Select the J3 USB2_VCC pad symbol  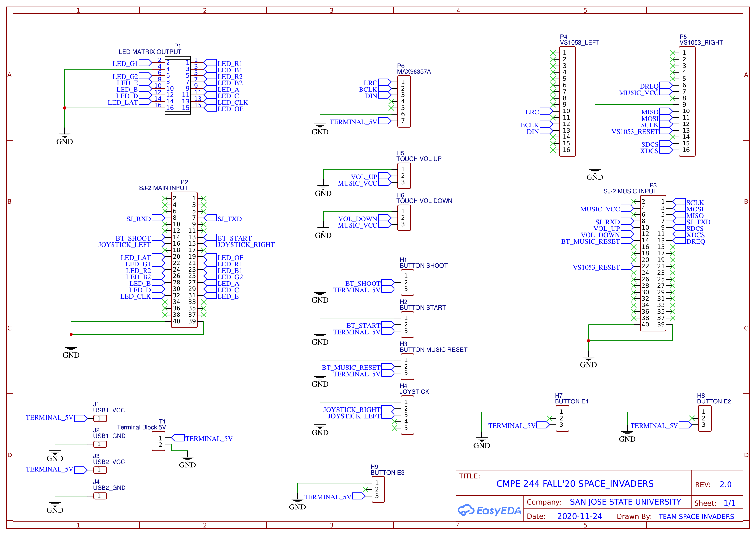pyautogui.click(x=100, y=470)
